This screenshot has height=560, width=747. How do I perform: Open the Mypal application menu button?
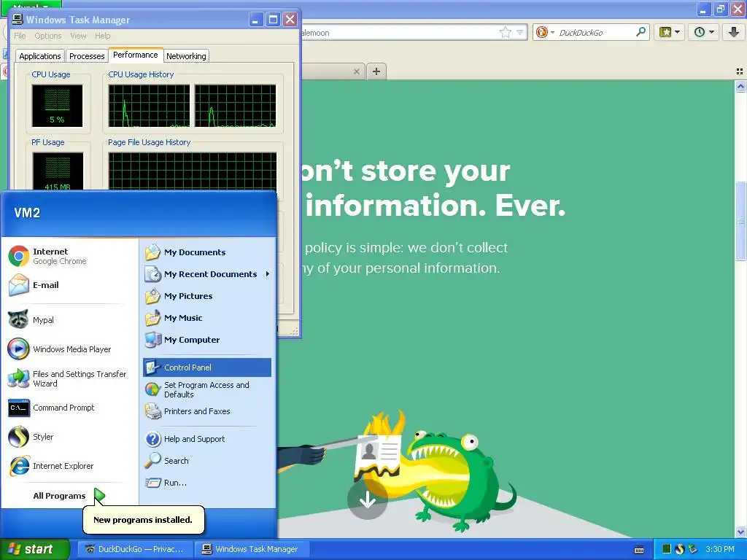(x=31, y=5)
